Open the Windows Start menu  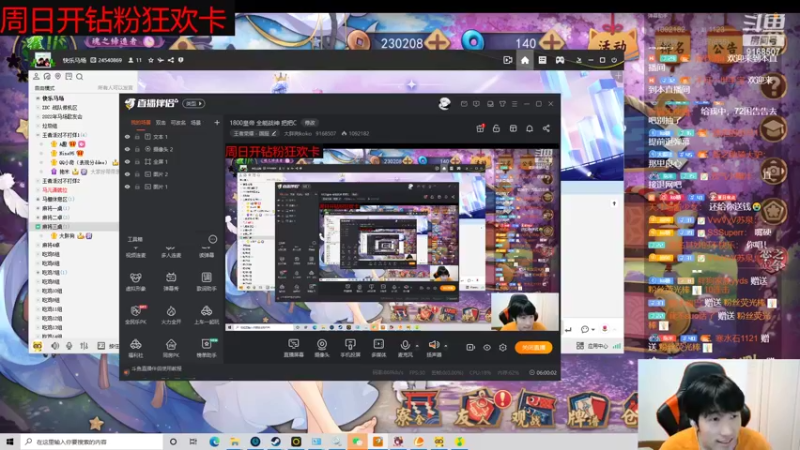point(9,441)
